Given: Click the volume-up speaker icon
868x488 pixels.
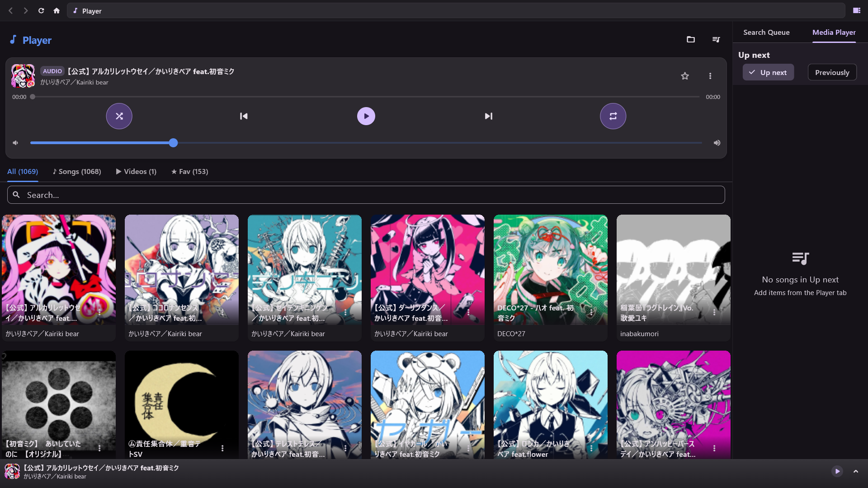Looking at the screenshot, I should (717, 143).
